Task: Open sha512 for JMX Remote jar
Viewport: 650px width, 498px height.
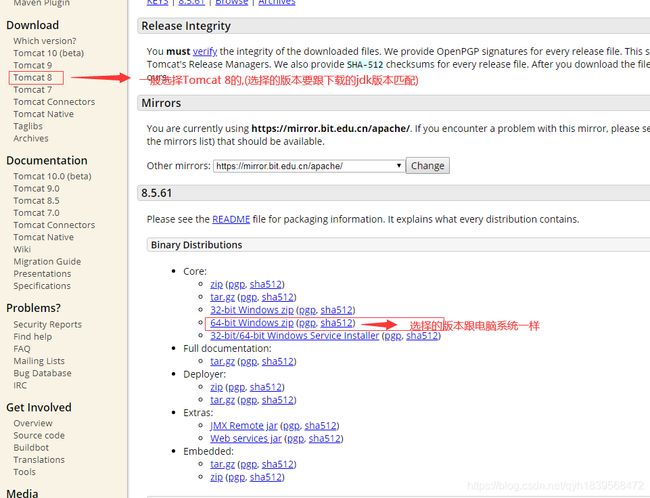Action: pyautogui.click(x=320, y=426)
